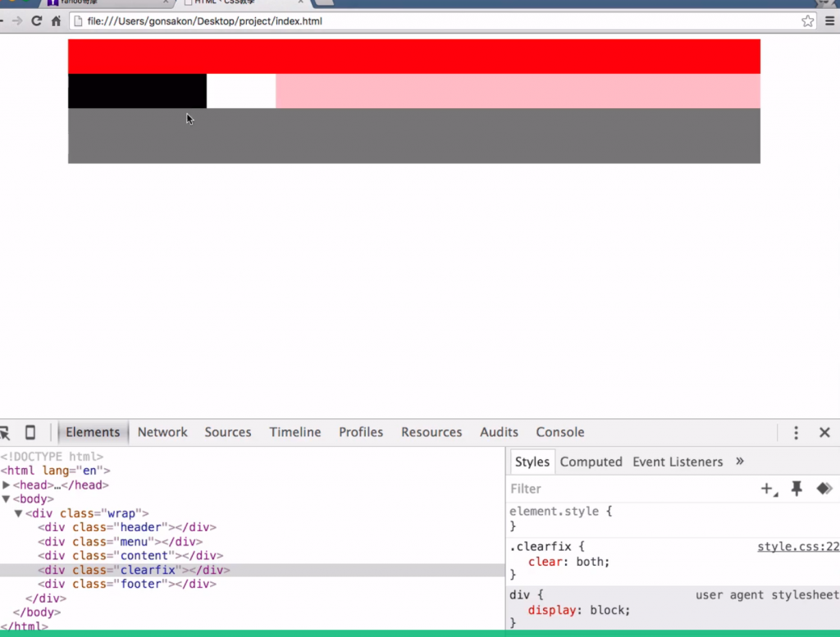Click the styles Filter field
This screenshot has height=637, width=840.
629,489
